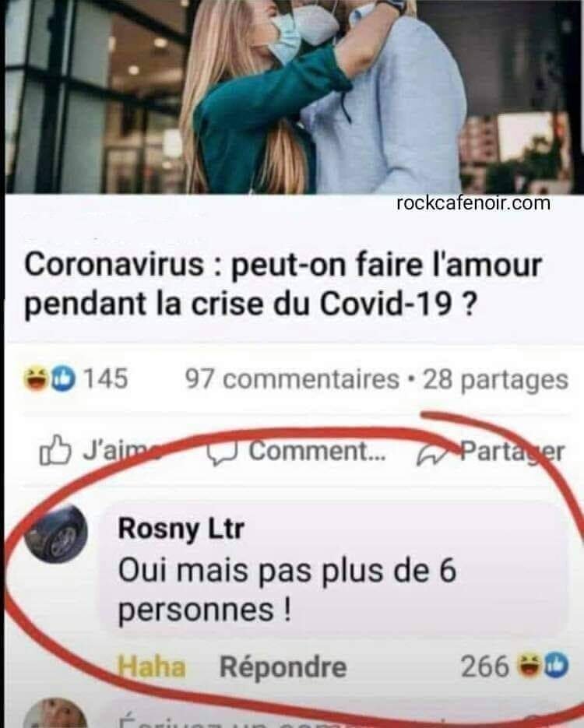View the 28 partages list

495,380
